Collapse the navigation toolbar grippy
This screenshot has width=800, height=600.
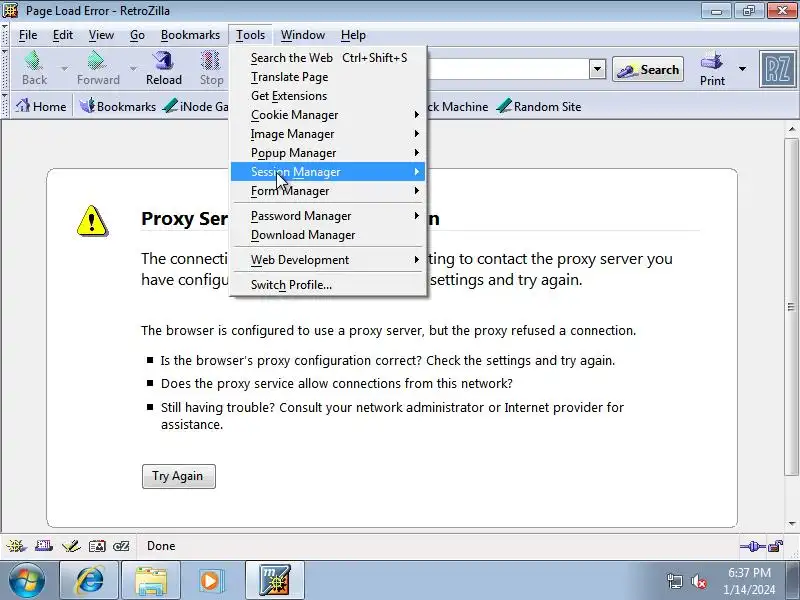(x=5, y=69)
